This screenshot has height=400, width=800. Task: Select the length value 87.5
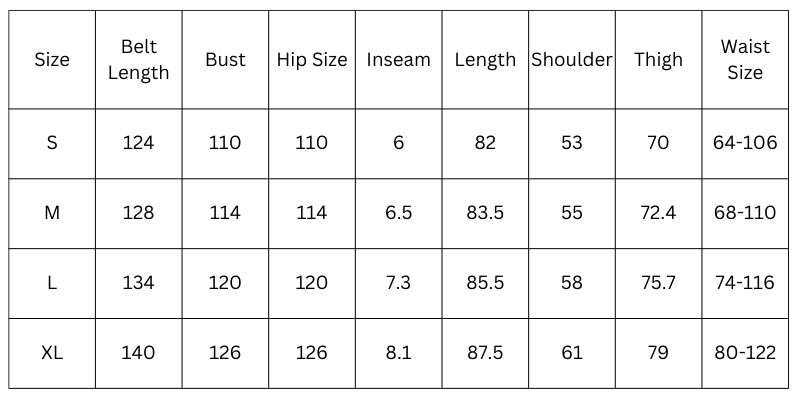click(x=485, y=353)
